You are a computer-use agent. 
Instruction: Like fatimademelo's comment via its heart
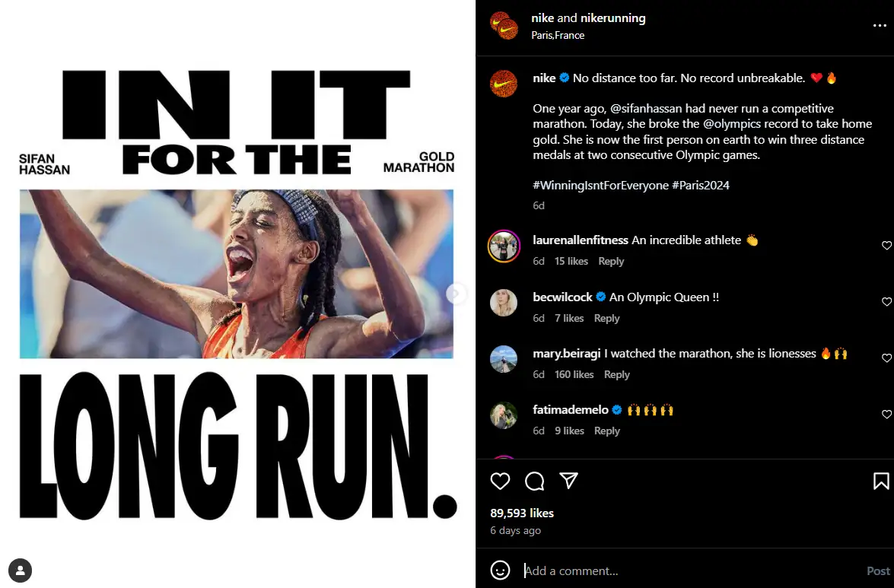(886, 415)
